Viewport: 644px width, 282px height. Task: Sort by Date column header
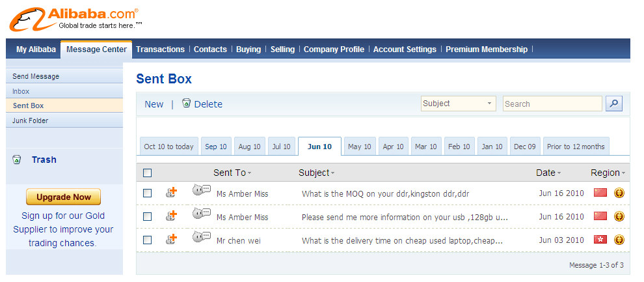point(548,173)
